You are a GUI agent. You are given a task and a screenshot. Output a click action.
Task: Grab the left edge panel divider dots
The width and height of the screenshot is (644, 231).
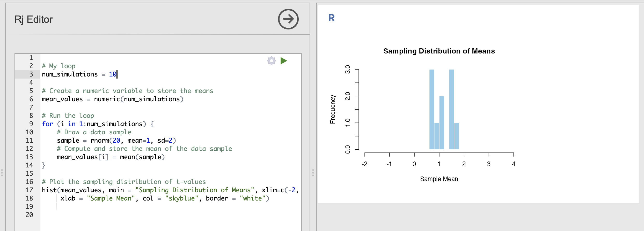coord(2,173)
